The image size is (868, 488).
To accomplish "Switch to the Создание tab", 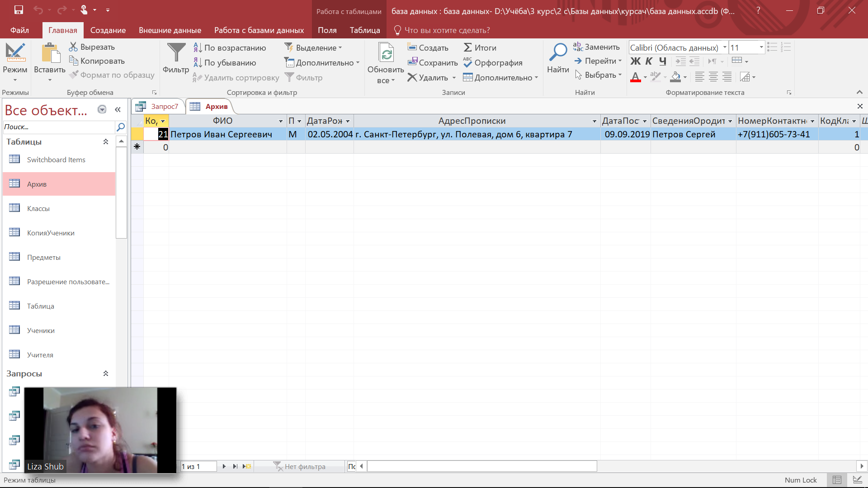I will [x=108, y=30].
